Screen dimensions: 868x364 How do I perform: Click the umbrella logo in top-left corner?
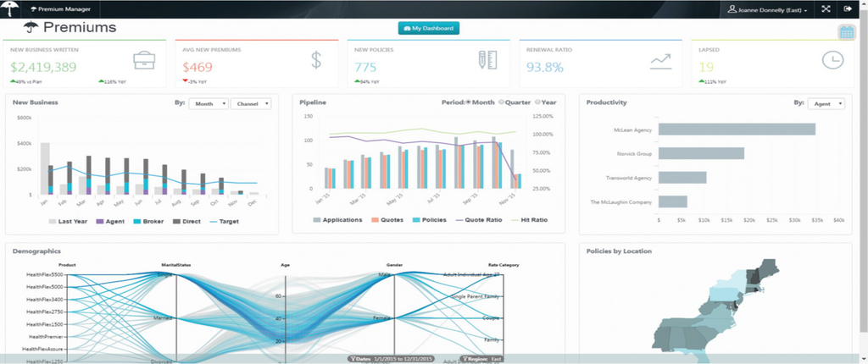[10, 8]
